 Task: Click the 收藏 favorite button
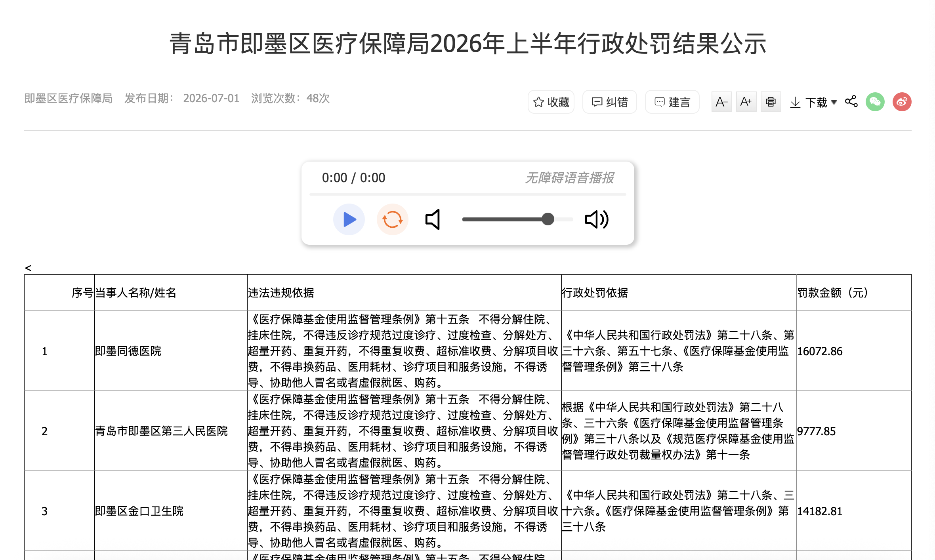(551, 102)
